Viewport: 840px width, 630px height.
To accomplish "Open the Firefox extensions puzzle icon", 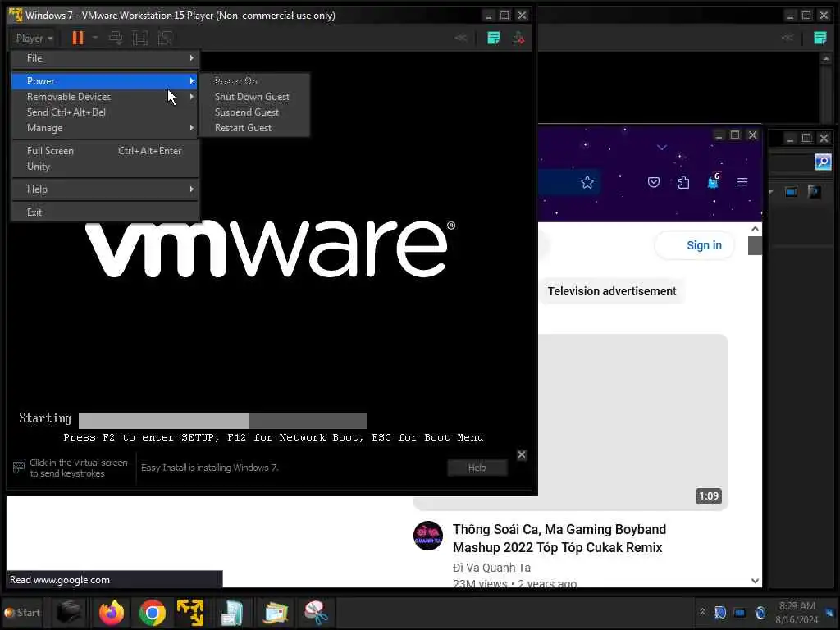I will point(683,183).
